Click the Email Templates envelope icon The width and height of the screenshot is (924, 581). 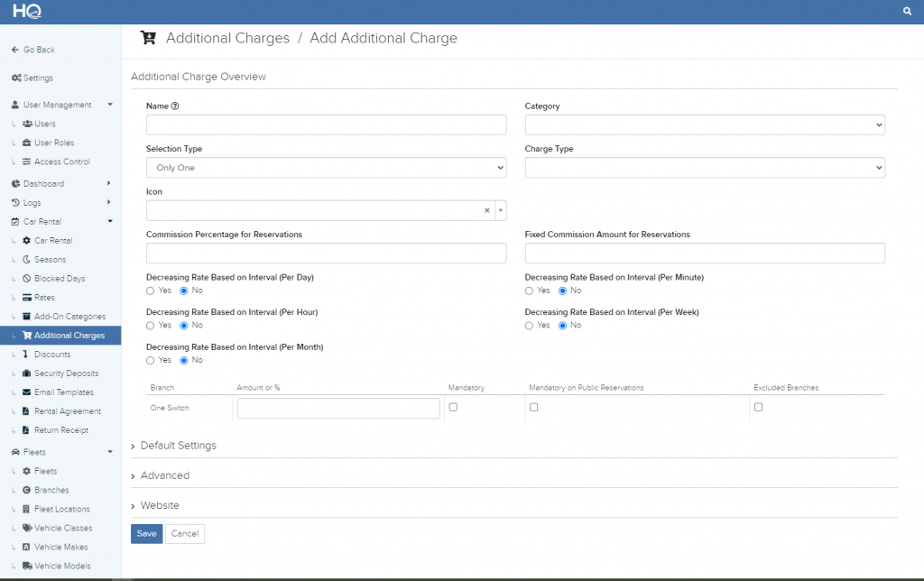[26, 392]
